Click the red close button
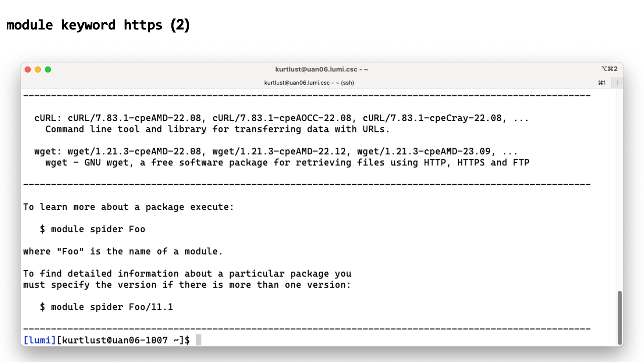Screen dimensions: 644x362 (28, 69)
